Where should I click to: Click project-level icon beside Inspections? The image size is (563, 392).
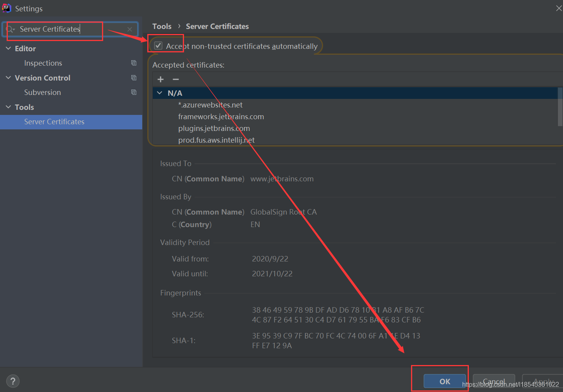(134, 63)
